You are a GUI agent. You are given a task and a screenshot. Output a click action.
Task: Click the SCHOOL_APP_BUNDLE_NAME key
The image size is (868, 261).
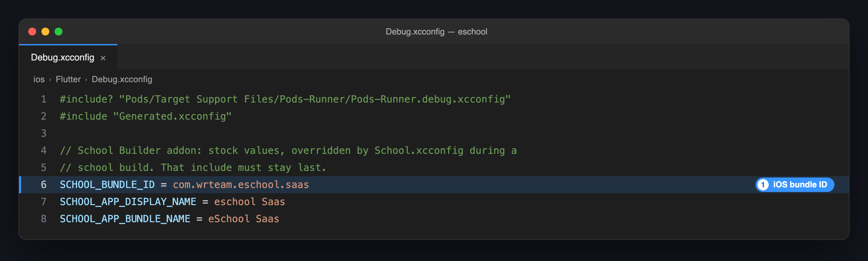point(125,219)
